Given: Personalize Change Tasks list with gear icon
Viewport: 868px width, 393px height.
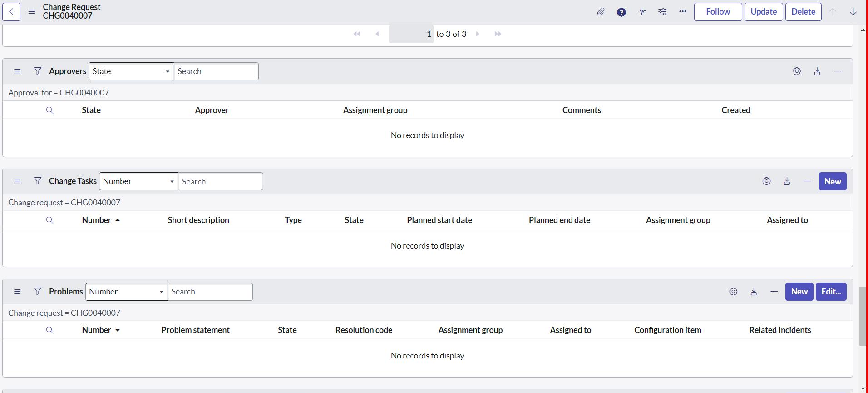Looking at the screenshot, I should 766,181.
